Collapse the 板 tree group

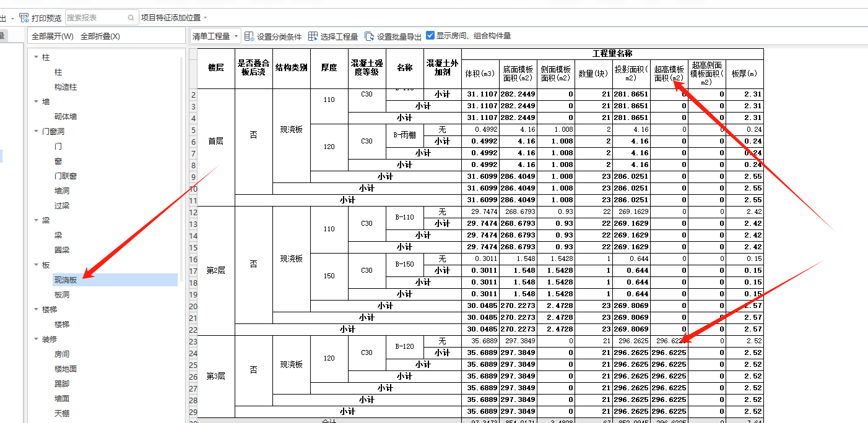tap(36, 265)
